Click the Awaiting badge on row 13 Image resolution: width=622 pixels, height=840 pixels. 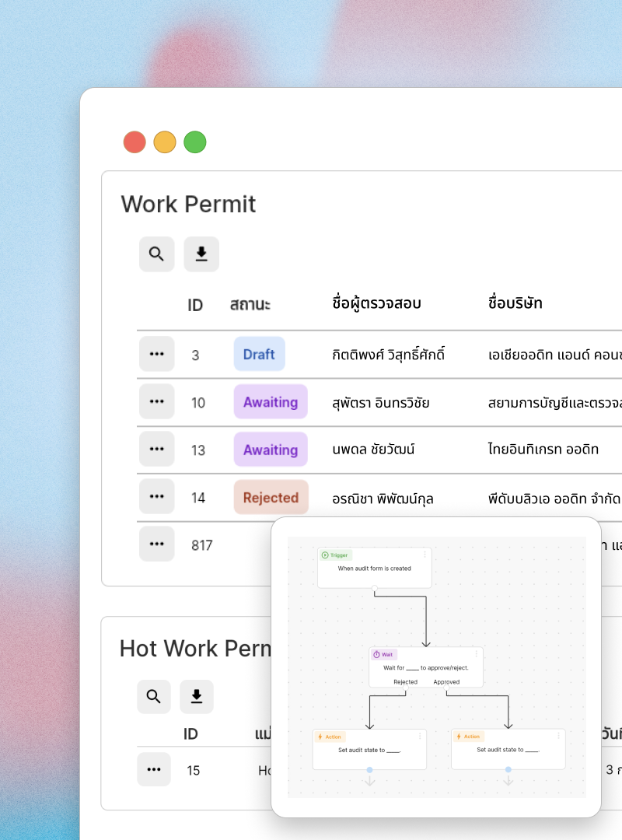(x=271, y=450)
